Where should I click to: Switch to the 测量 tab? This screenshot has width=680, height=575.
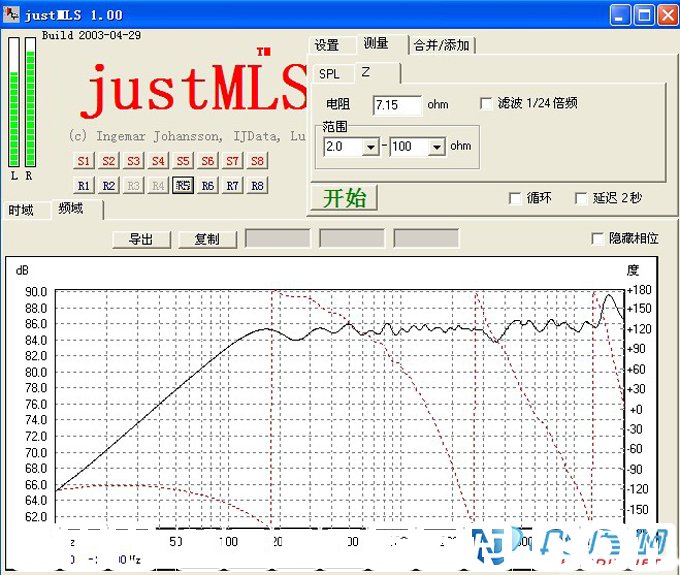click(x=380, y=43)
